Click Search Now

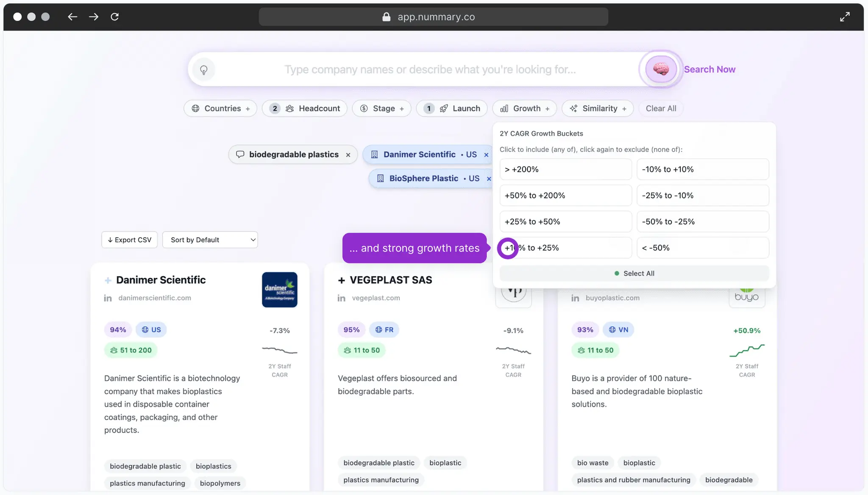709,69
